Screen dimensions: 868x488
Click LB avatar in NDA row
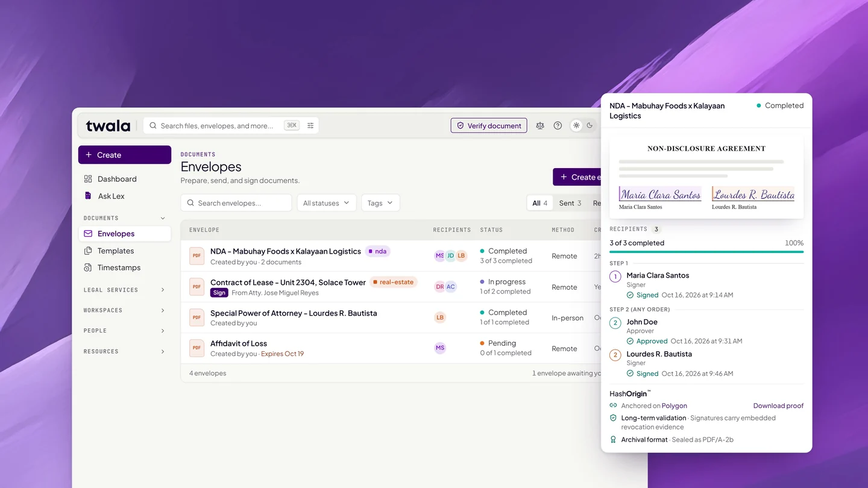tap(461, 255)
